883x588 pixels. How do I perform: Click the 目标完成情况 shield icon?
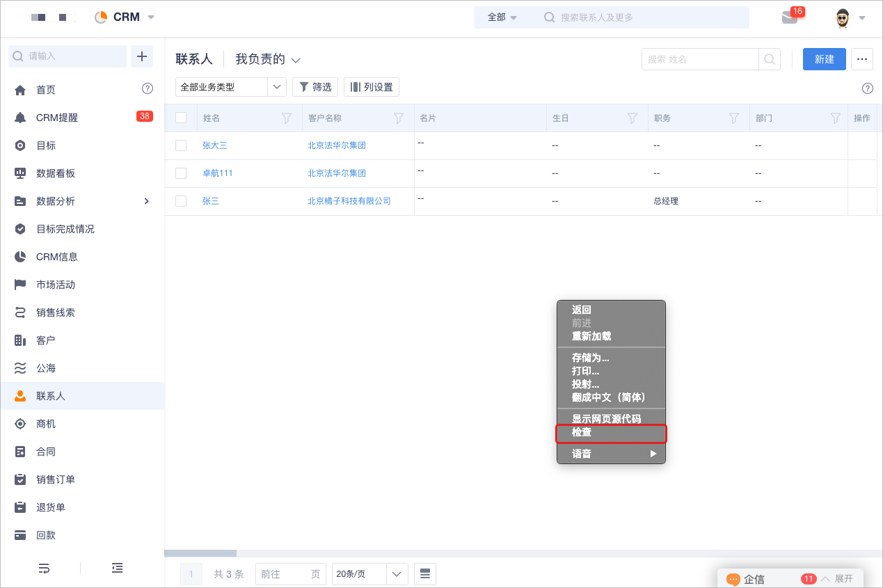(x=20, y=229)
